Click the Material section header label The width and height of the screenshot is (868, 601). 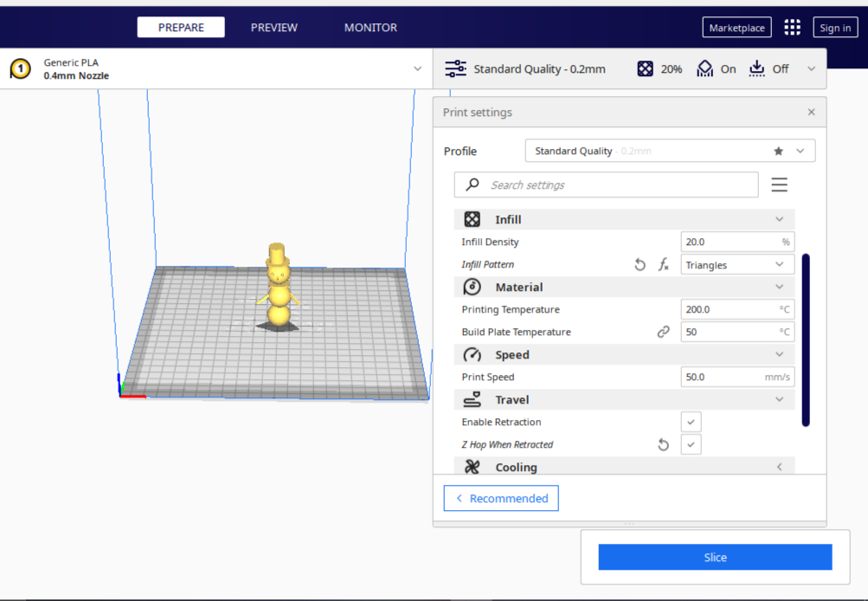(518, 287)
